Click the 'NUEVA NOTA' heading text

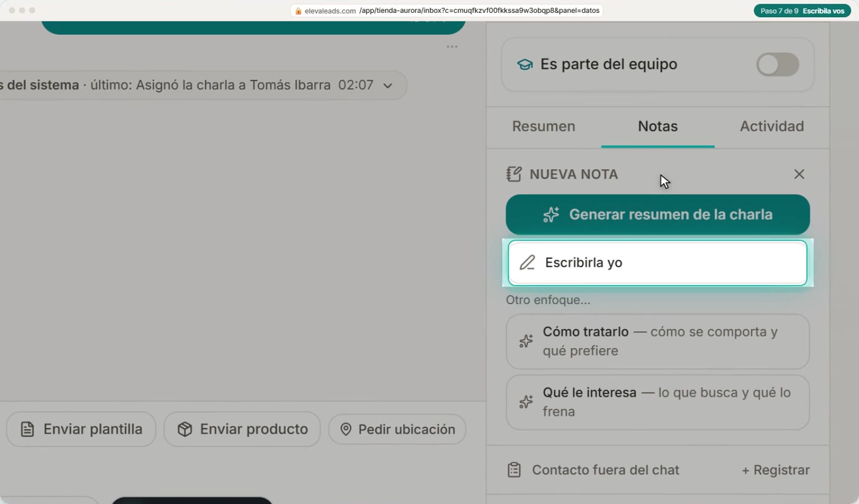pyautogui.click(x=574, y=174)
